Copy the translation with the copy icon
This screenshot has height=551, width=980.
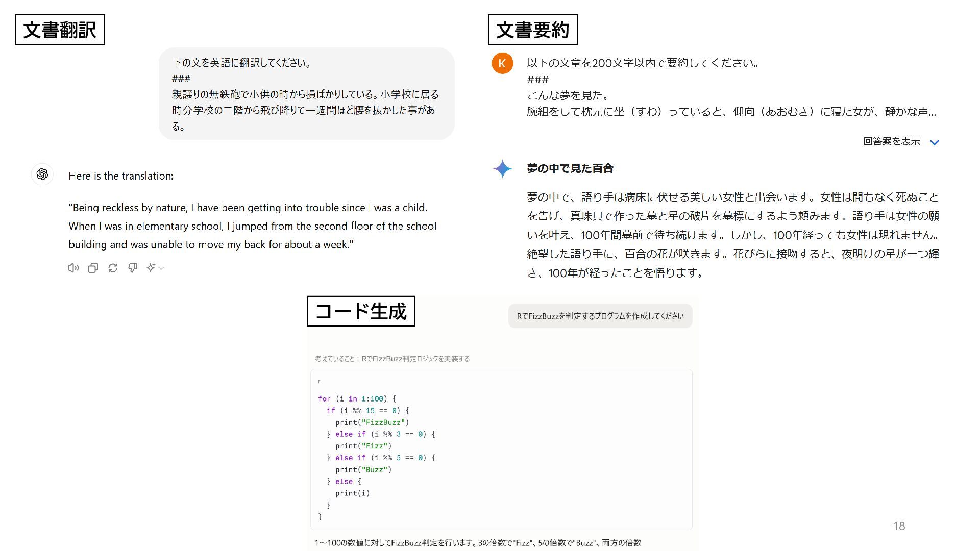(93, 268)
